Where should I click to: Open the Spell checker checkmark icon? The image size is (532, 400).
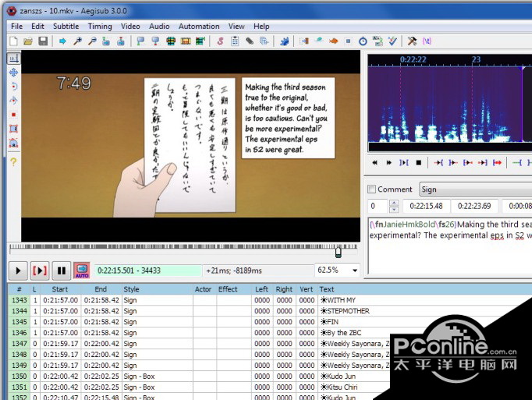pos(392,41)
